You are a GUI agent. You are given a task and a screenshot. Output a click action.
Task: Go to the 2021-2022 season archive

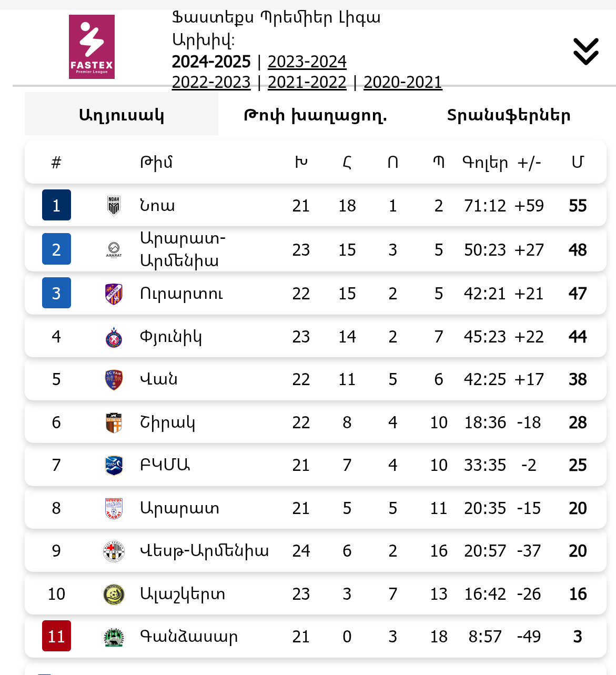307,83
